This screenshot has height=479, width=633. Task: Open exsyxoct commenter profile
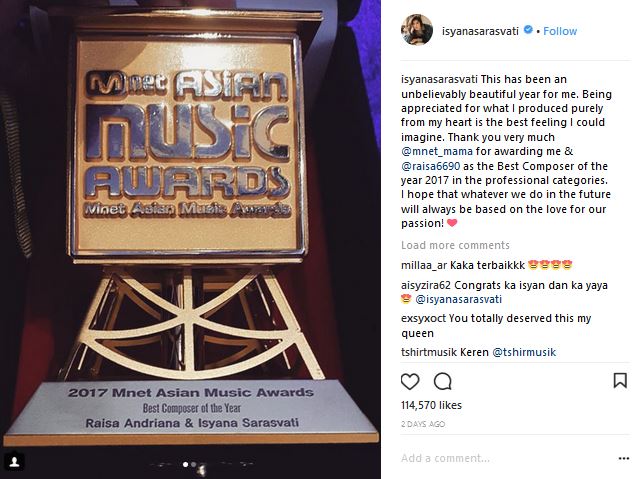click(x=423, y=318)
